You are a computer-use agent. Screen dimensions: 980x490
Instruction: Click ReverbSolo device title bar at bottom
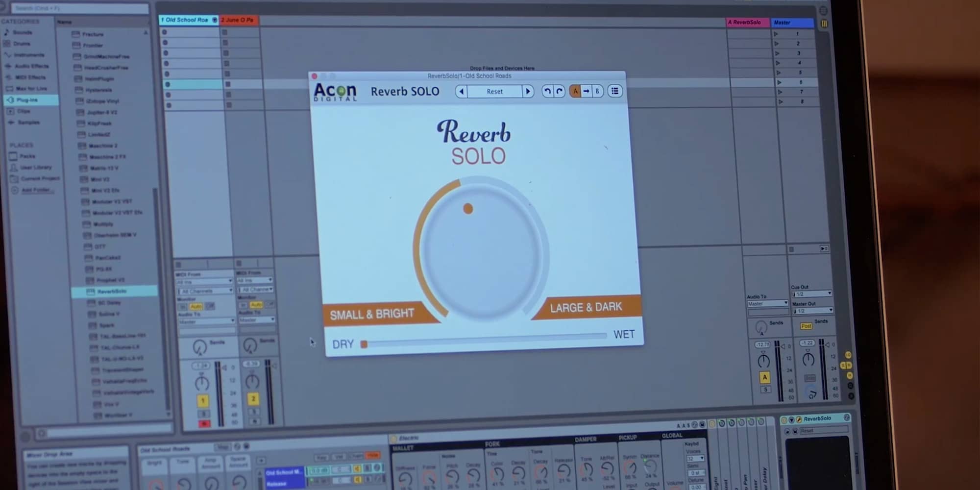[x=816, y=419]
